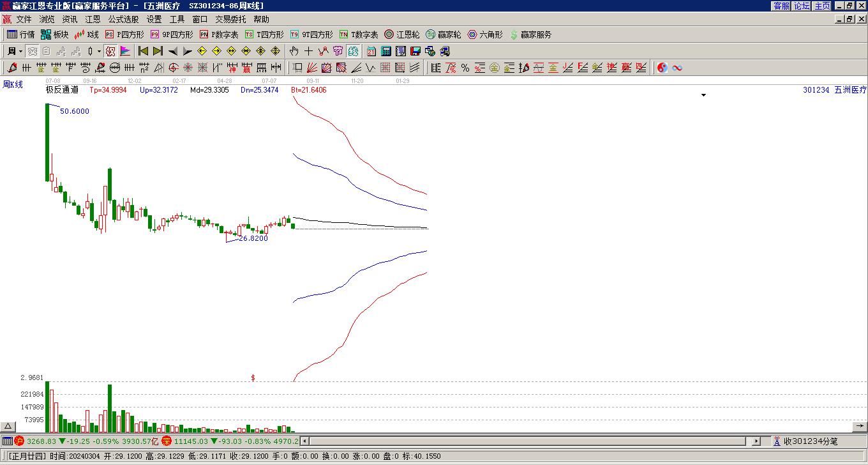
Task: Click the 客服 customer service button
Action: [781, 6]
